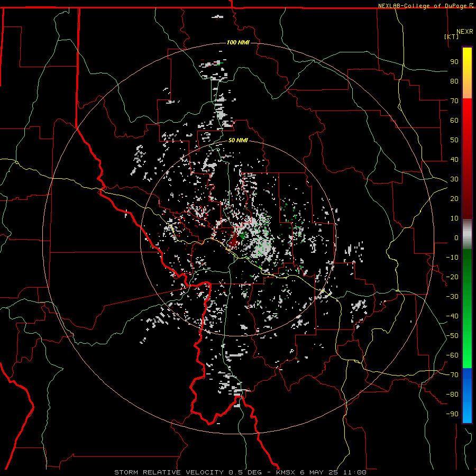Viewport: 476px width, 476px height.
Task: Click the positive 80 value on the scale
Action: click(454, 81)
